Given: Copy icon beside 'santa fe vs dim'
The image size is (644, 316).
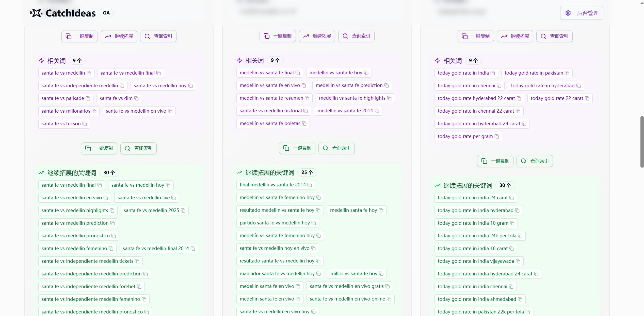Looking at the screenshot, I should (x=136, y=98).
